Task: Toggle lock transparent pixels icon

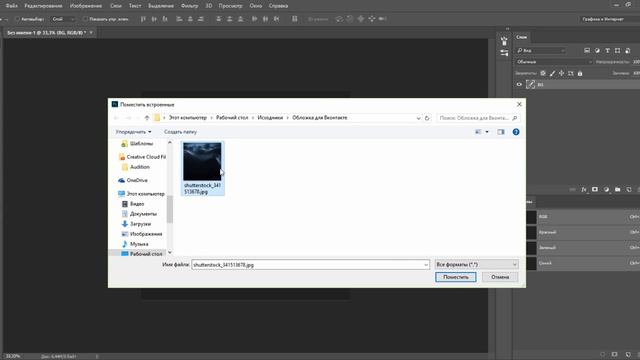Action: coord(543,73)
